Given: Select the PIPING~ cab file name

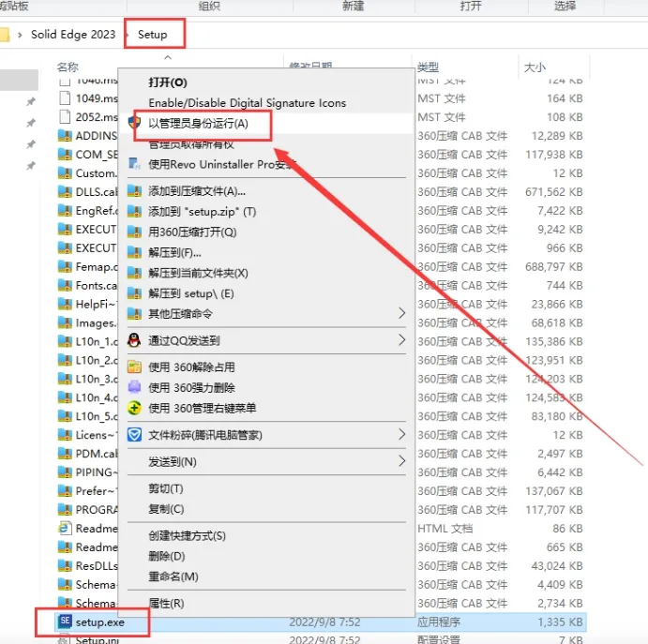Looking at the screenshot, I should [x=97, y=472].
